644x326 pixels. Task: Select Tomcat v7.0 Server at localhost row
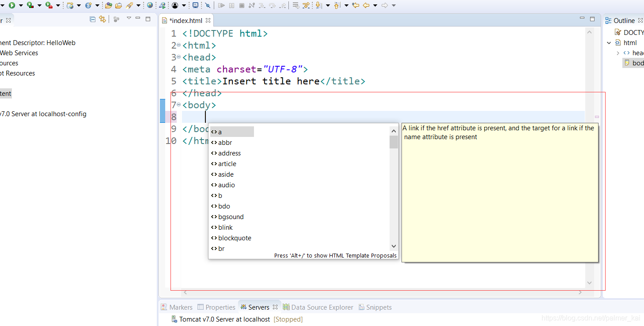[x=237, y=319]
